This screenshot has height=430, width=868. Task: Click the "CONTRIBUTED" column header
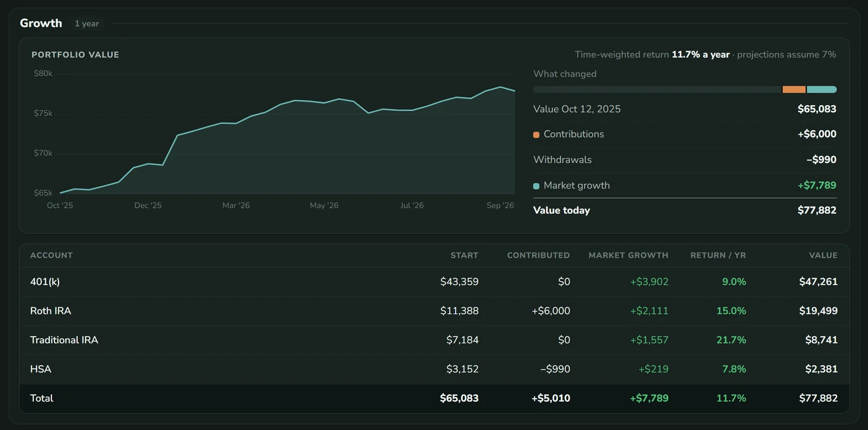[539, 255]
